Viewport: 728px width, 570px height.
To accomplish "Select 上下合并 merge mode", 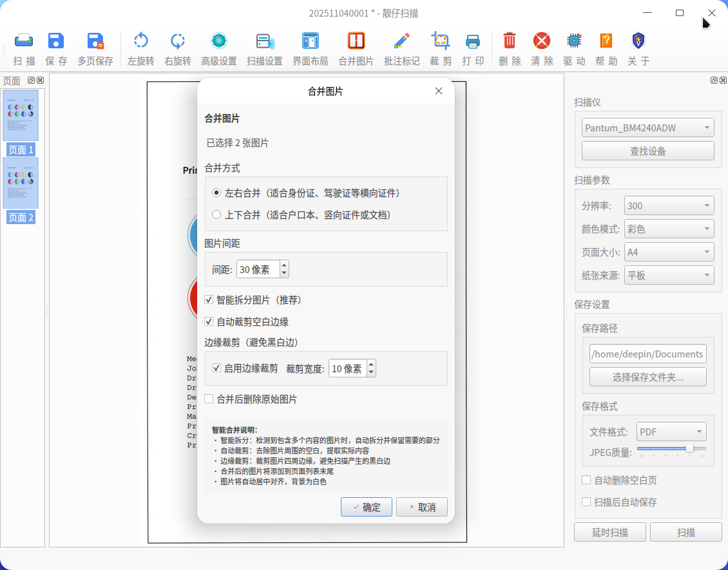I will 216,214.
